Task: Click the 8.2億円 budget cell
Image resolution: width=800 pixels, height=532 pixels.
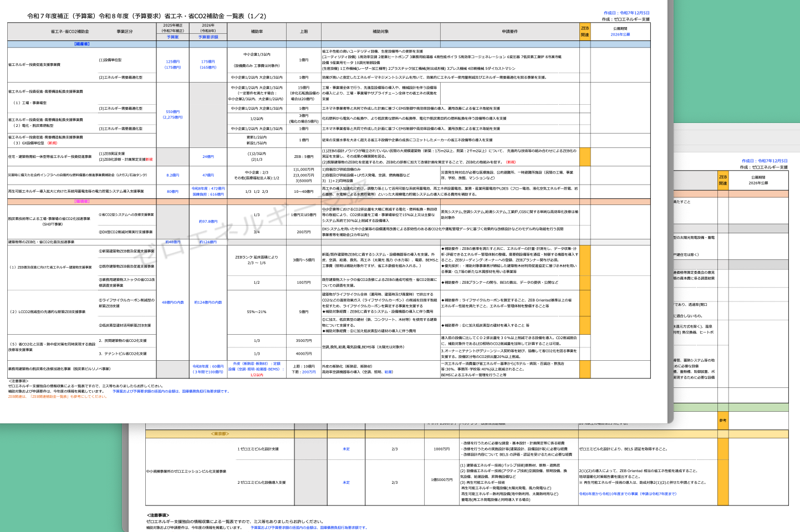Action: 172,175
